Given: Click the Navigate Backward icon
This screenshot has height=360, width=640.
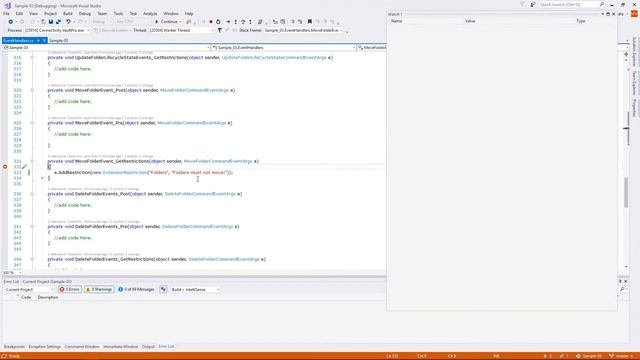Looking at the screenshot, I should (x=10, y=22).
